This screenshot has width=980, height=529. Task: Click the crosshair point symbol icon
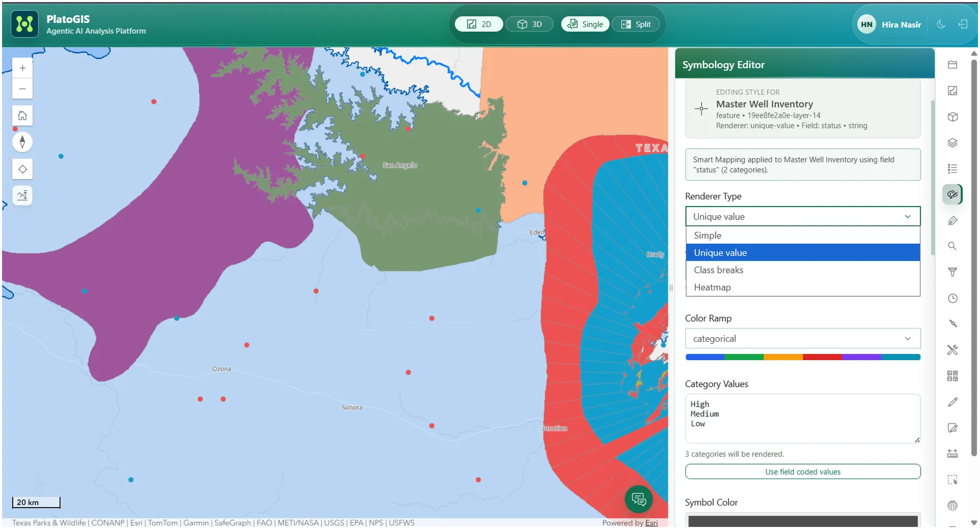(701, 109)
